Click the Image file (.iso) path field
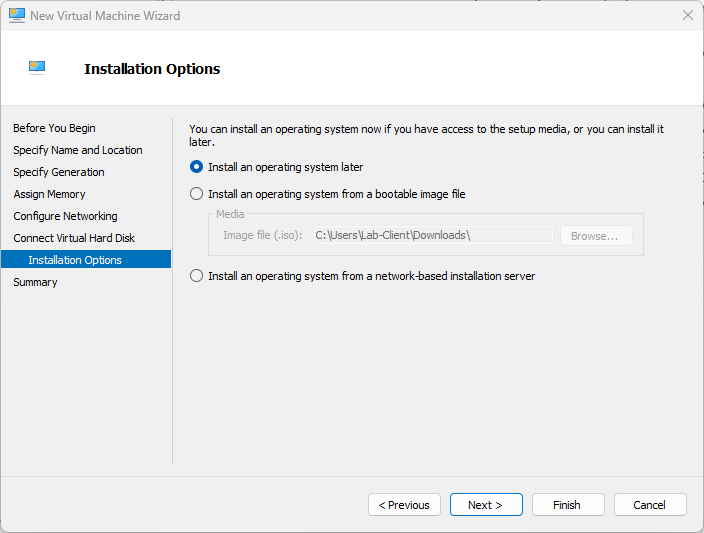 pyautogui.click(x=431, y=235)
